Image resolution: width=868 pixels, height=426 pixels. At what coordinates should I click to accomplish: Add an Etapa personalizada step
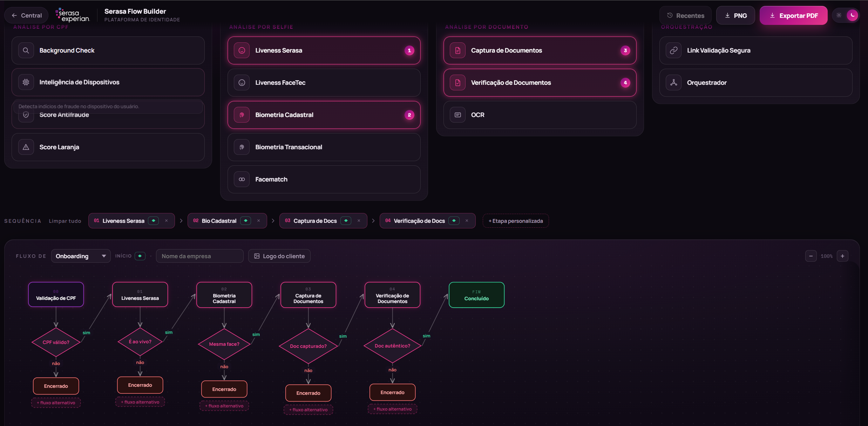[516, 221]
